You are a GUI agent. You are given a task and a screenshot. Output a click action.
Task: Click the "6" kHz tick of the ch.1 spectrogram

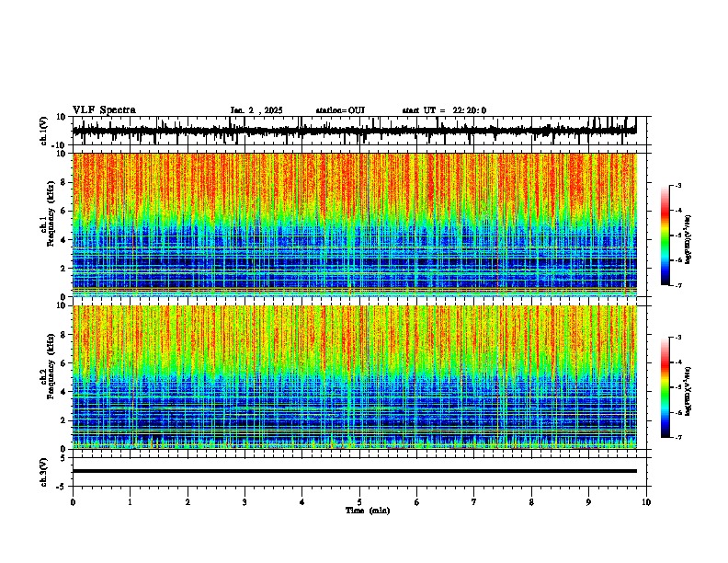tap(64, 211)
